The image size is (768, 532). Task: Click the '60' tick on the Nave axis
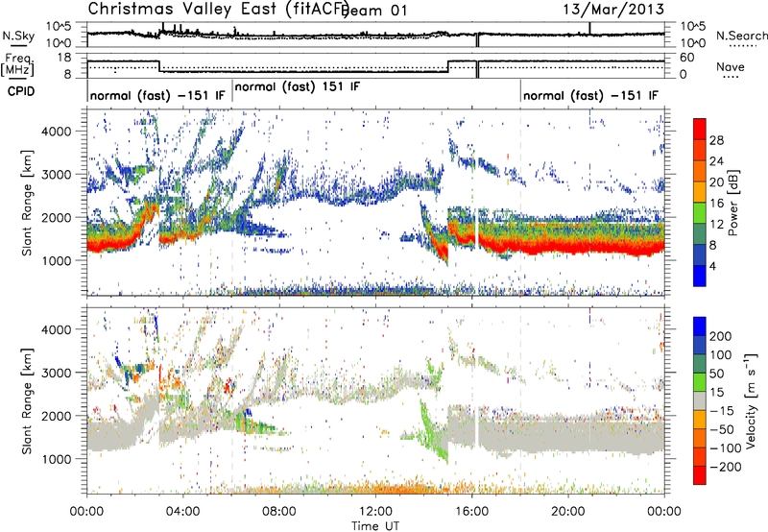click(686, 58)
